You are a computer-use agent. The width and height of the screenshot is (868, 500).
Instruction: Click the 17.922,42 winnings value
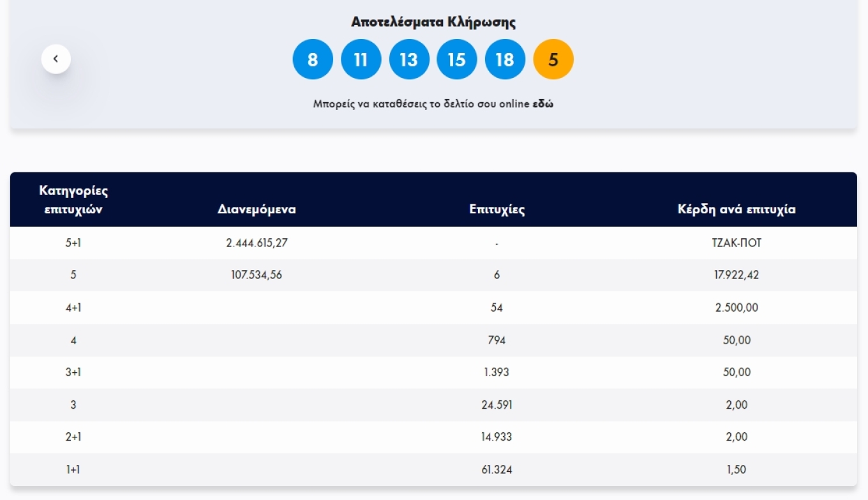tap(737, 275)
